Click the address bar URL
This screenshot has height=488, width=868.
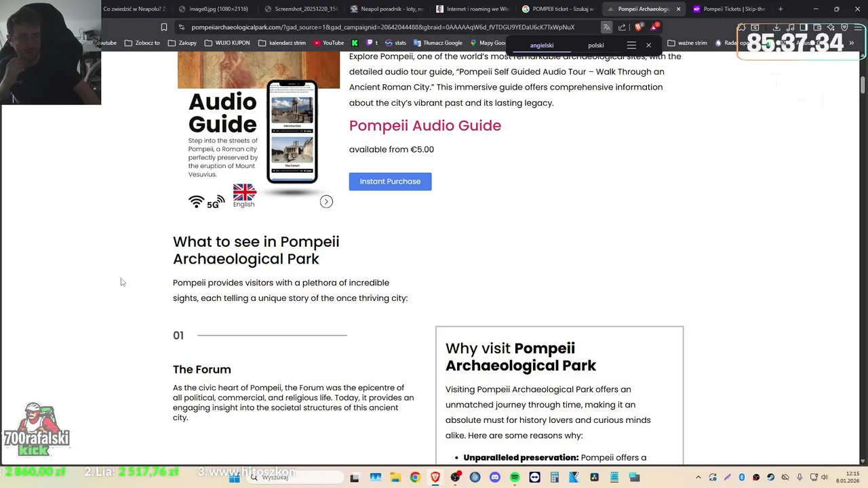[x=382, y=27]
